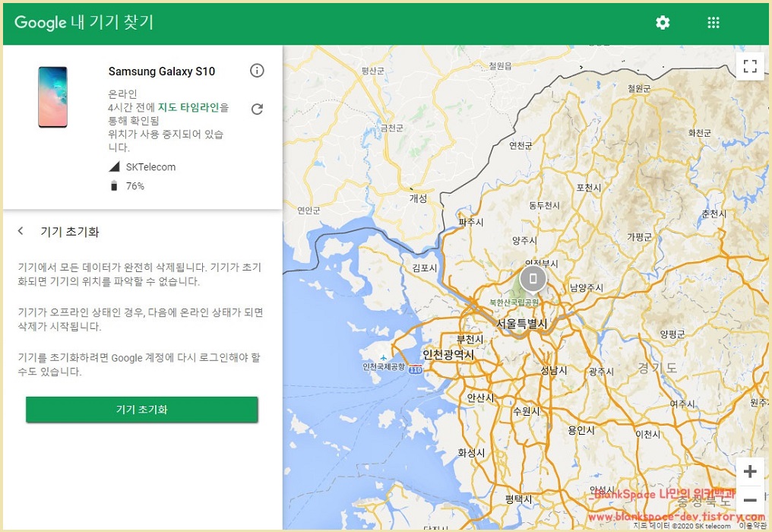Image resolution: width=772 pixels, height=532 pixels.
Task: Click the battery icon beside 76%
Action: coord(114,185)
